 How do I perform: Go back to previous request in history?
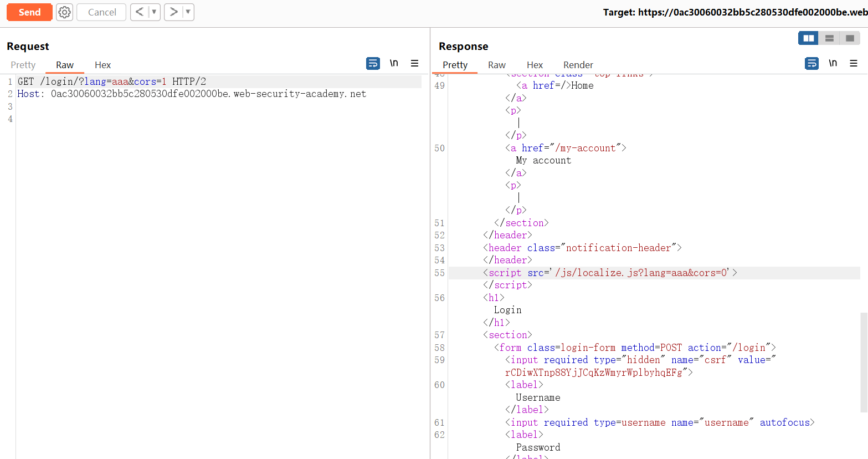(x=140, y=12)
